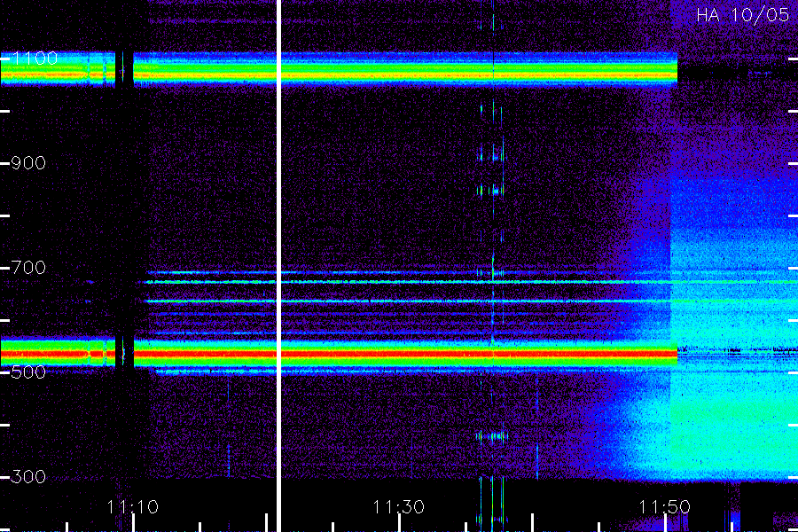Image resolution: width=798 pixels, height=532 pixels.
Task: Click the 1100 frequency axis label
Action: pos(35,58)
